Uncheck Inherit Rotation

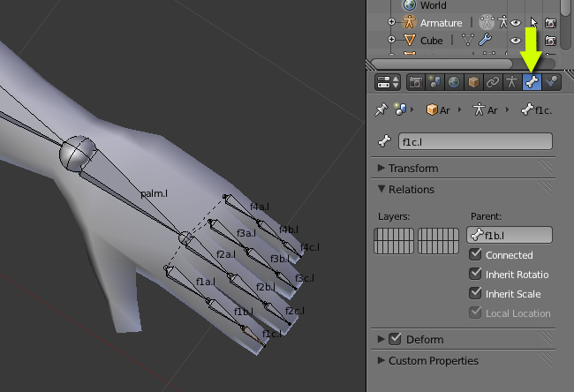tap(475, 274)
